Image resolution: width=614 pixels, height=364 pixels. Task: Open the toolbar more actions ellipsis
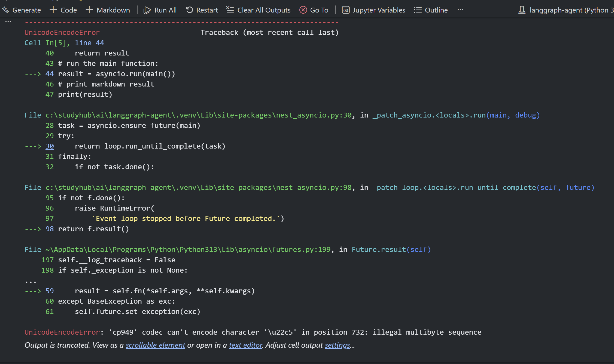pyautogui.click(x=460, y=10)
